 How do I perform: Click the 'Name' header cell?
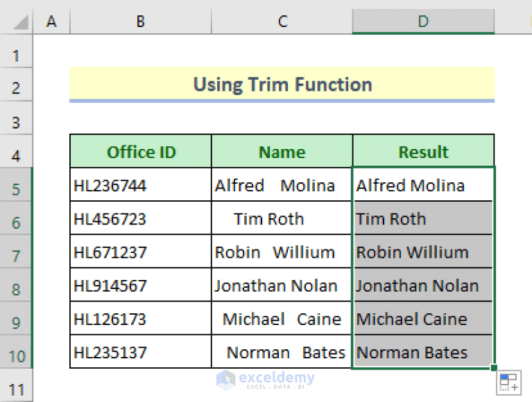tap(282, 151)
